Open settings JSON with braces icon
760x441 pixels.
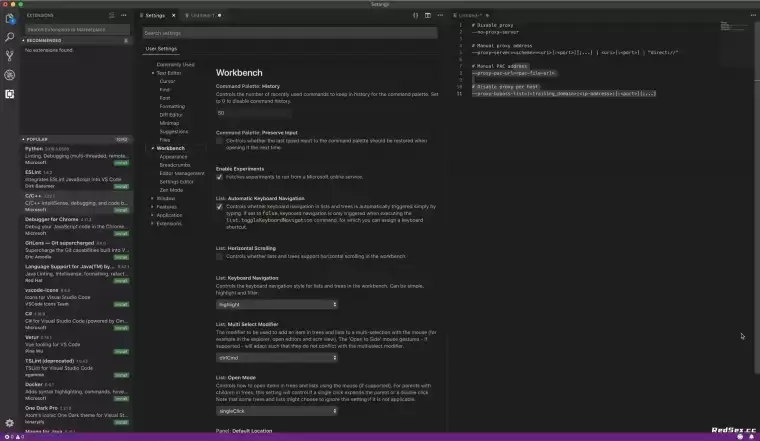(415, 16)
